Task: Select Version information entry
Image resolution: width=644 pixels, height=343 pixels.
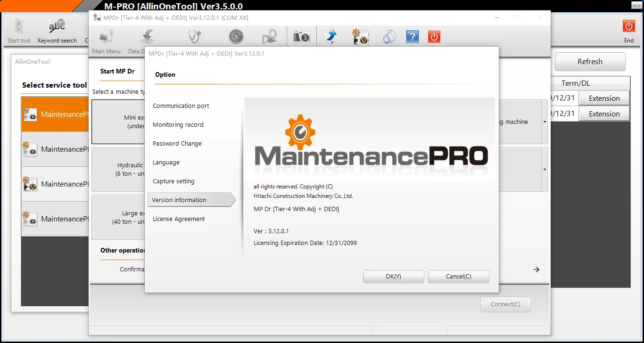Action: tap(191, 200)
